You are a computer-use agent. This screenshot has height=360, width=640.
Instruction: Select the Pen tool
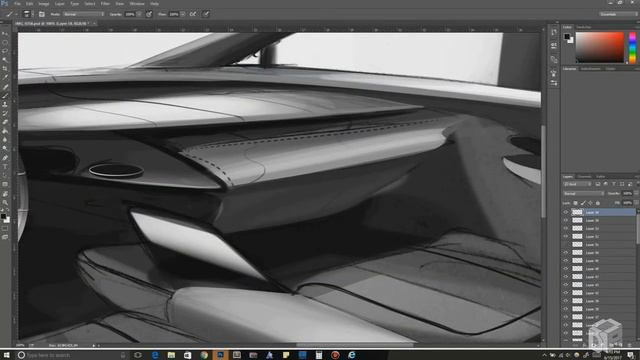coord(5,158)
